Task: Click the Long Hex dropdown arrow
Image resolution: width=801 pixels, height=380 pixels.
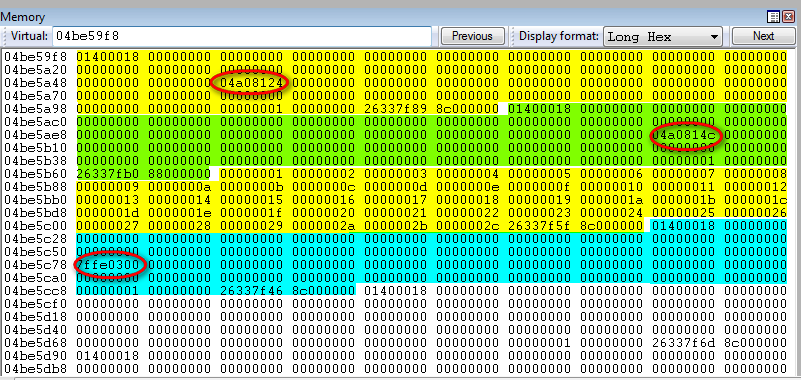Action: point(714,37)
